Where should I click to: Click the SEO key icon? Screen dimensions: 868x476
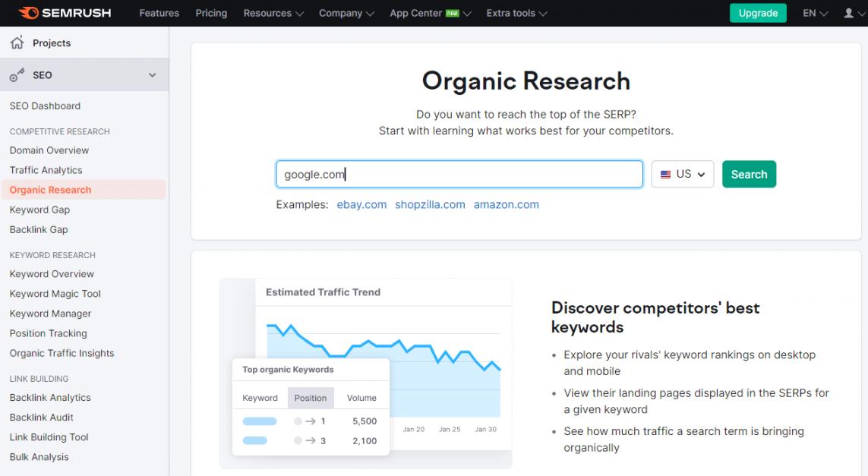(x=17, y=74)
